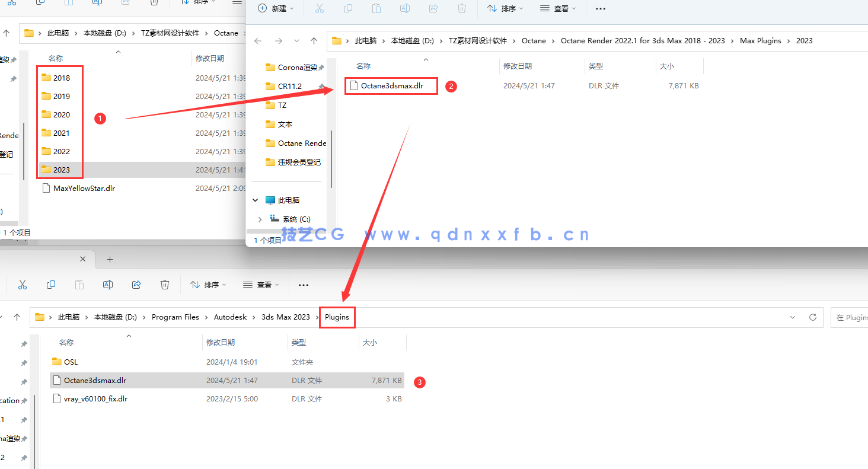Click the cut scissors icon in bottom window
Image resolution: width=868 pixels, height=469 pixels.
point(23,285)
